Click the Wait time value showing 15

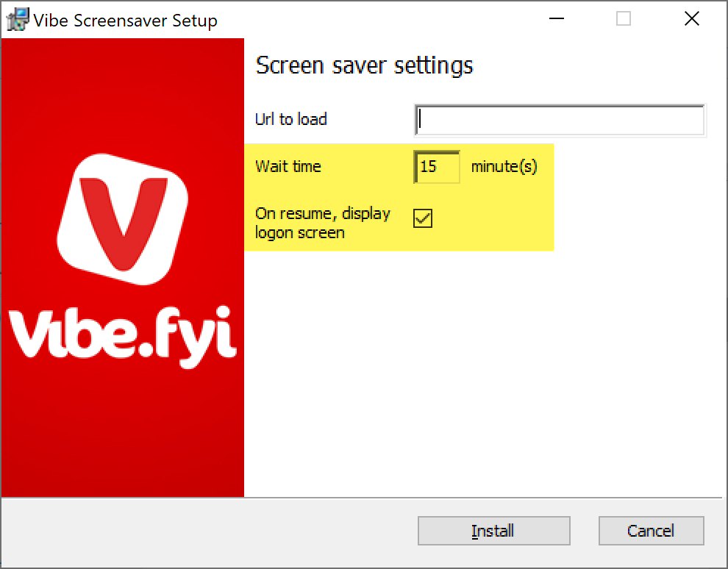(x=437, y=168)
